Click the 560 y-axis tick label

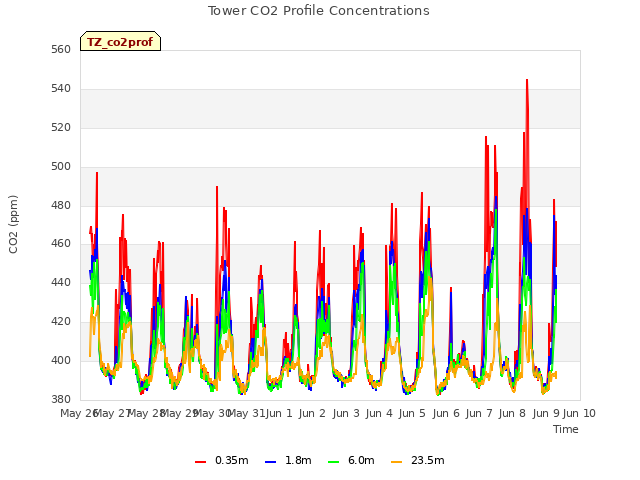point(61,50)
